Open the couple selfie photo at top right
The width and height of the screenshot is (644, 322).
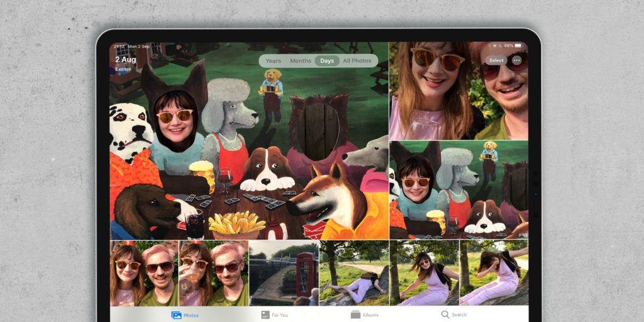pyautogui.click(x=458, y=91)
